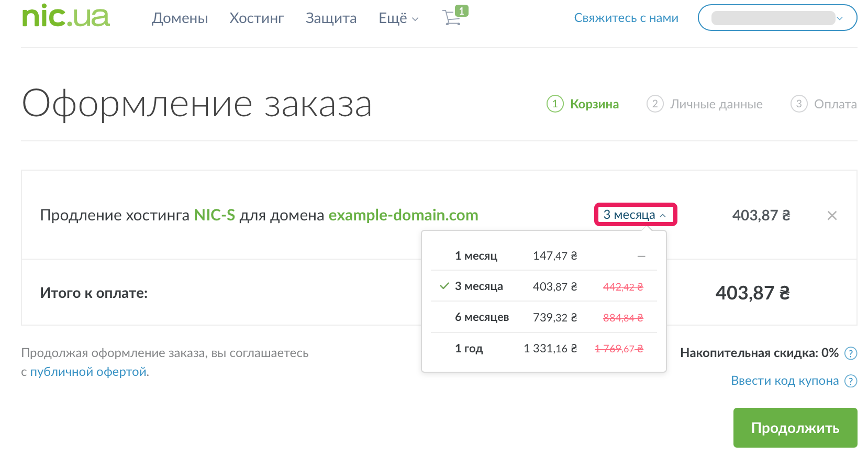Screen dimensions: 868x467
Task: Open the публичной офертой link
Action: [x=88, y=372]
